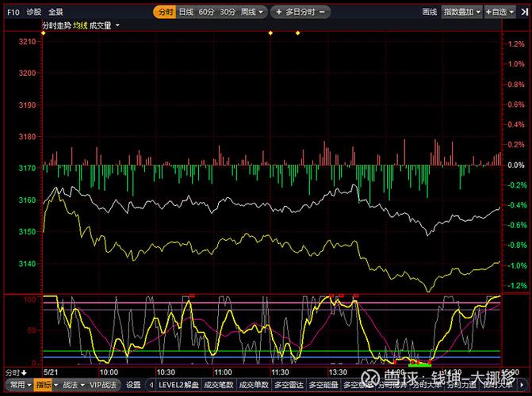This screenshot has height=396, width=532.
Task: Open the 画线 drawing tools
Action: pos(430,12)
